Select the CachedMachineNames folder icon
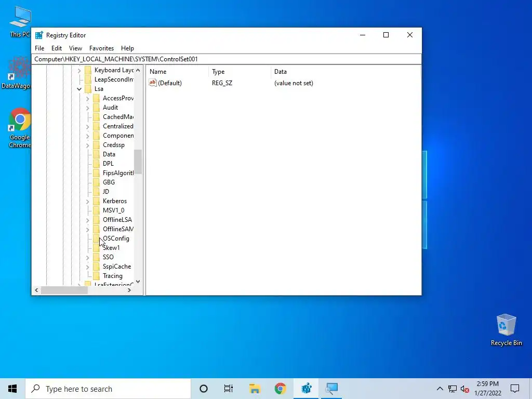532x399 pixels. tap(96, 117)
